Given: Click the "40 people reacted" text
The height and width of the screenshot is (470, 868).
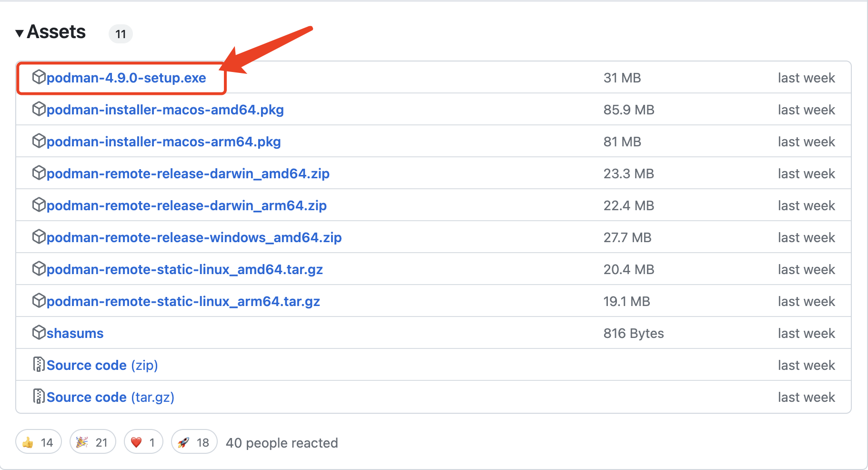Looking at the screenshot, I should pos(282,443).
